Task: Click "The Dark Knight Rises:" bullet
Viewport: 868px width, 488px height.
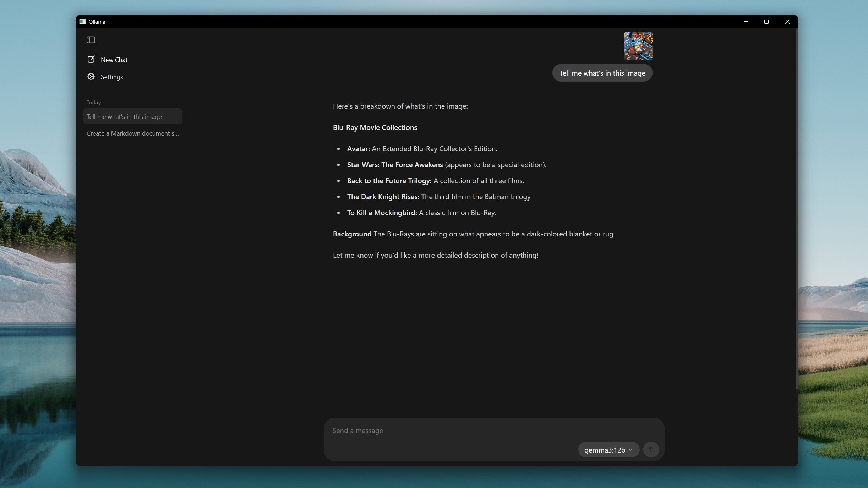Action: tap(439, 197)
